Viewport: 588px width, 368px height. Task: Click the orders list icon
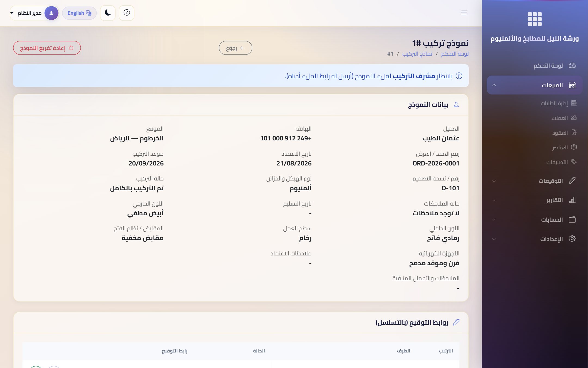click(574, 103)
